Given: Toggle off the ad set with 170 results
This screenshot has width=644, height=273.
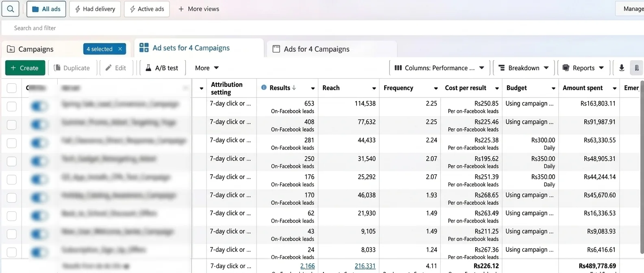Looking at the screenshot, I should pyautogui.click(x=39, y=198).
